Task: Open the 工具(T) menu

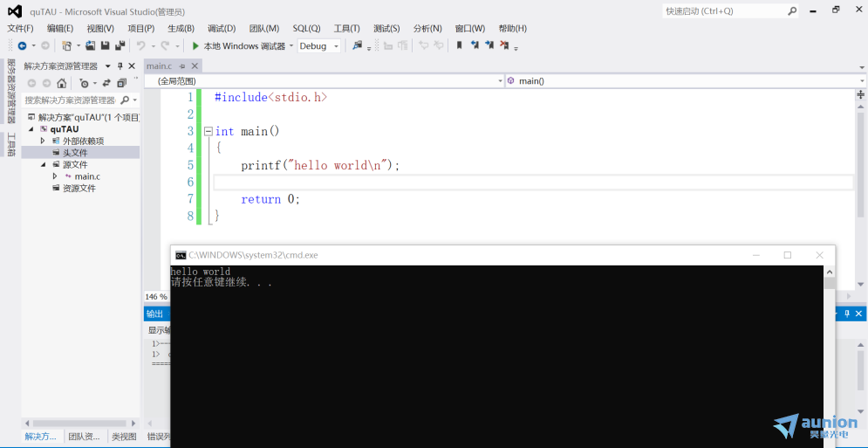Action: (x=346, y=28)
